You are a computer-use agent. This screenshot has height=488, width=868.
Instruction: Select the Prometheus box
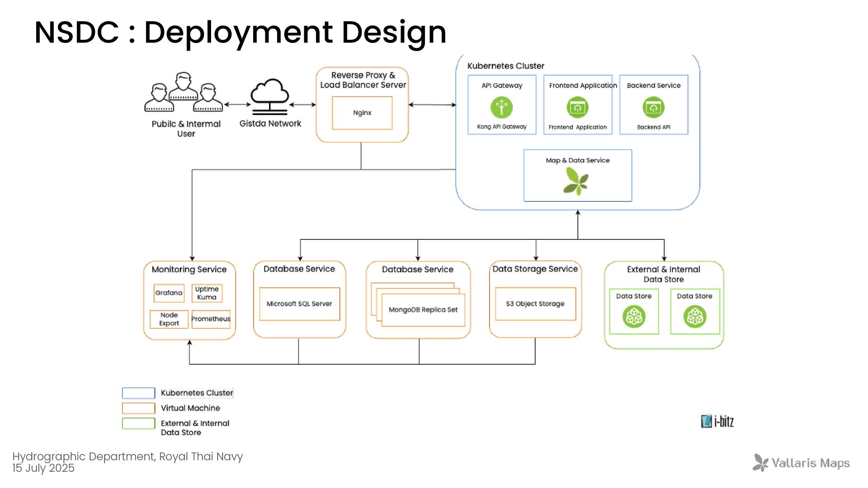(x=211, y=319)
